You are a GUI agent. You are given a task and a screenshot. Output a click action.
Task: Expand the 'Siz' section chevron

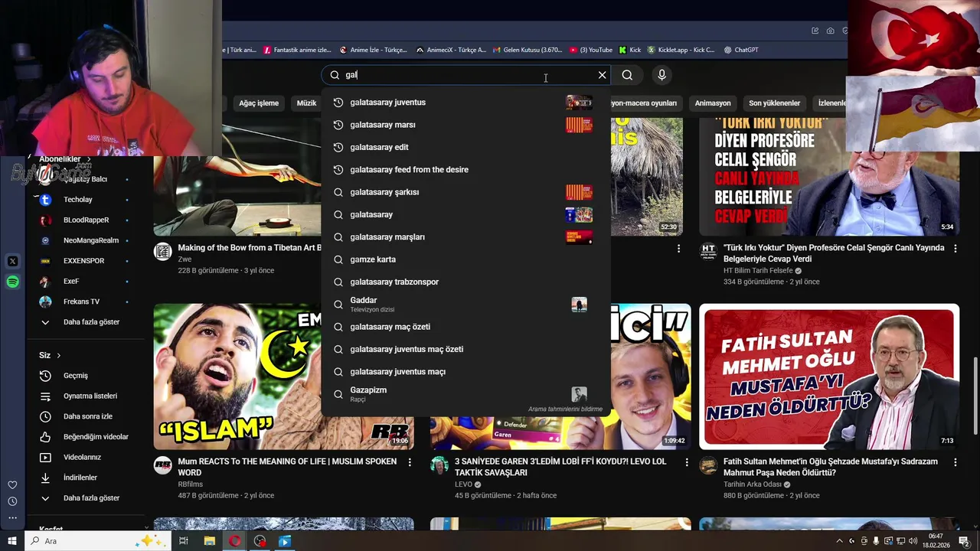click(x=58, y=356)
